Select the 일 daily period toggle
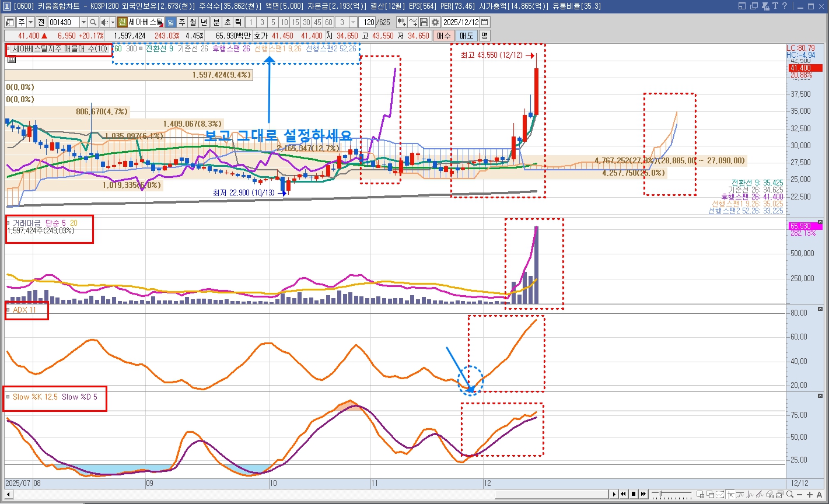This screenshot has width=829, height=504. pos(170,22)
